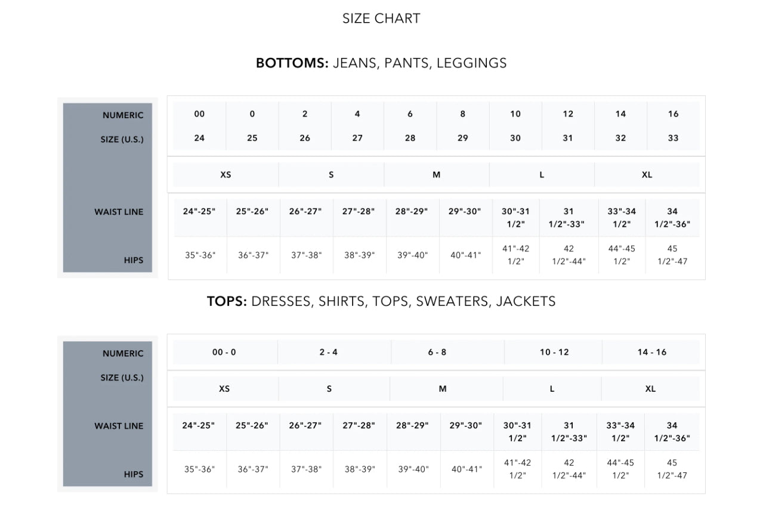
Task: Select bottoms waist 34 1/2"-36" cell
Action: (672, 218)
